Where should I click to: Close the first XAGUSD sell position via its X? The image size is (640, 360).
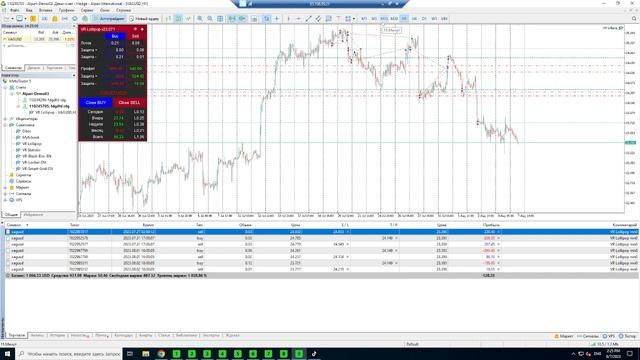tap(498, 232)
